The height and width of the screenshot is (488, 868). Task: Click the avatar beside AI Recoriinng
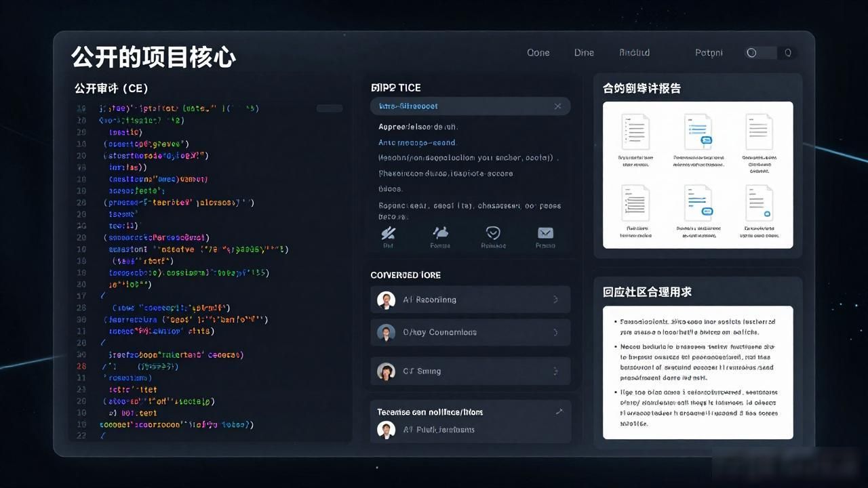[x=386, y=300]
